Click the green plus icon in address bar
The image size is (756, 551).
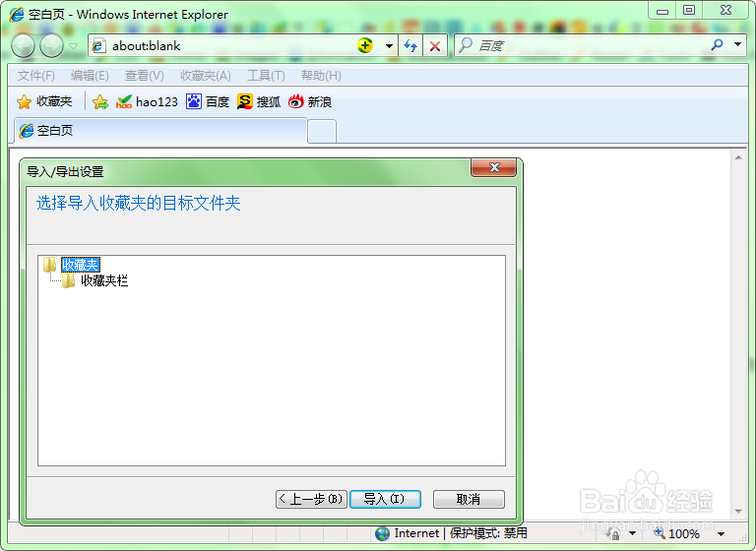pyautogui.click(x=365, y=46)
